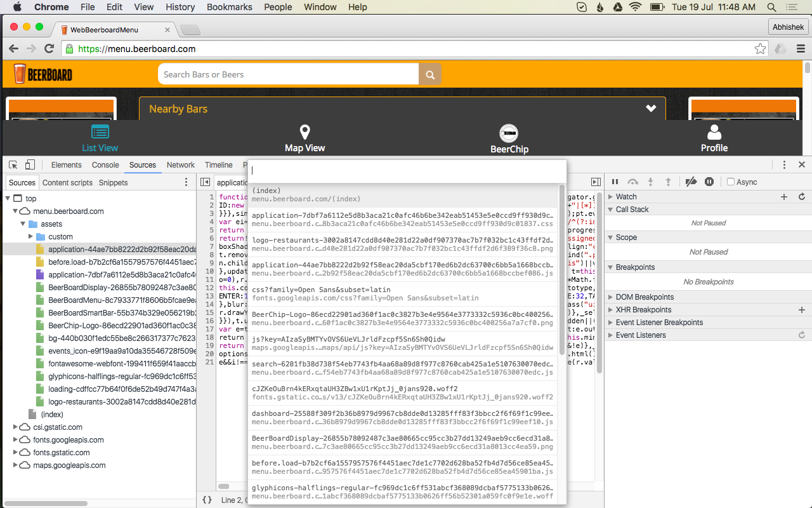Click the Step out debugger icon

point(668,182)
